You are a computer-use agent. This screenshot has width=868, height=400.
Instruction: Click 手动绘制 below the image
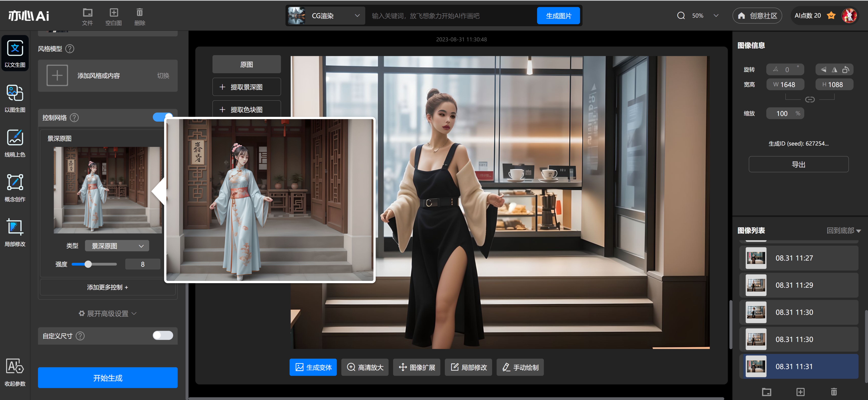tap(520, 367)
